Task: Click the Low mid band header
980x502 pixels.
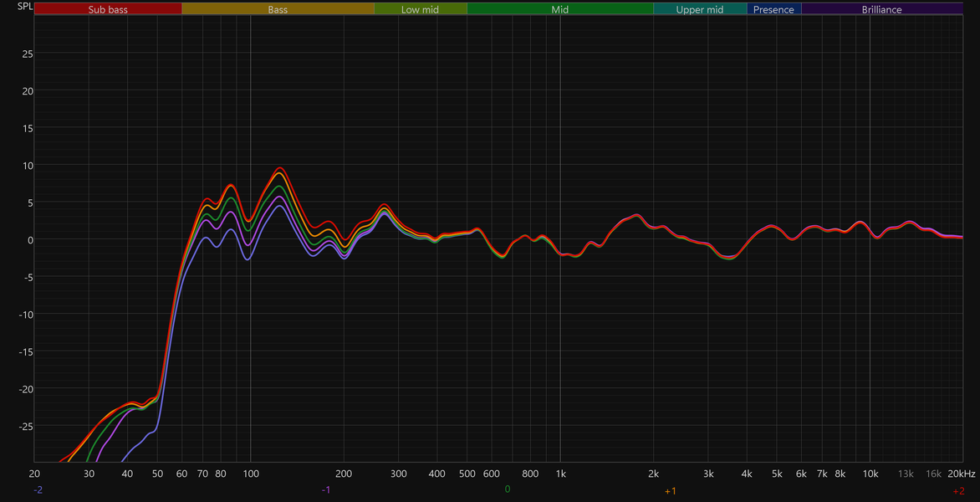Action: pyautogui.click(x=421, y=9)
